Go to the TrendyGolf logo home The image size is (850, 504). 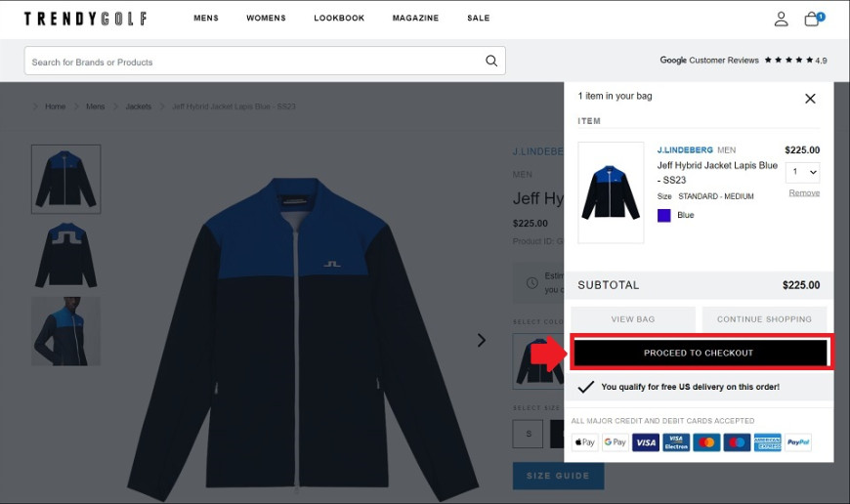click(85, 19)
